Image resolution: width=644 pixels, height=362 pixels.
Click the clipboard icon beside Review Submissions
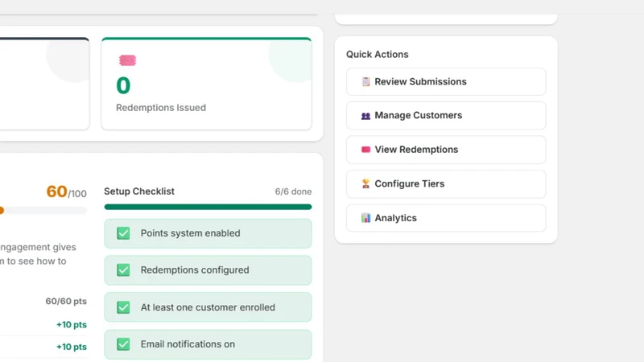point(365,82)
